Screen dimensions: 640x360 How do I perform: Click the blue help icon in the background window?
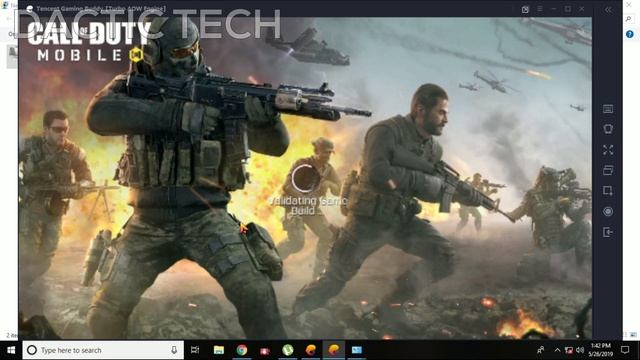click(x=629, y=34)
